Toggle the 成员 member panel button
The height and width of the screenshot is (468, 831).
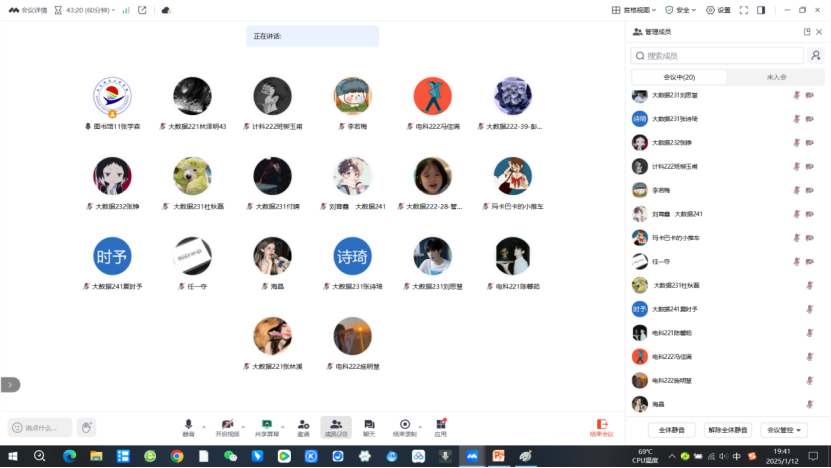tap(336, 427)
